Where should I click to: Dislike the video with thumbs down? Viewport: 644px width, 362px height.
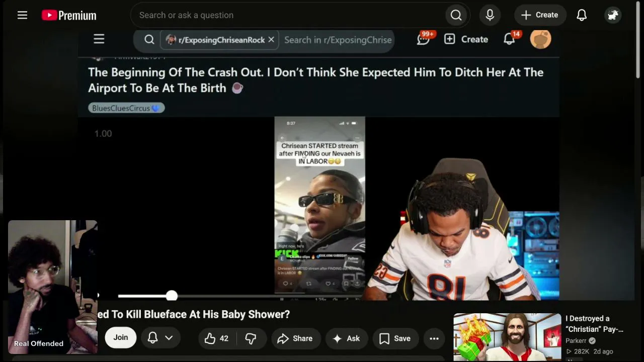(x=251, y=338)
